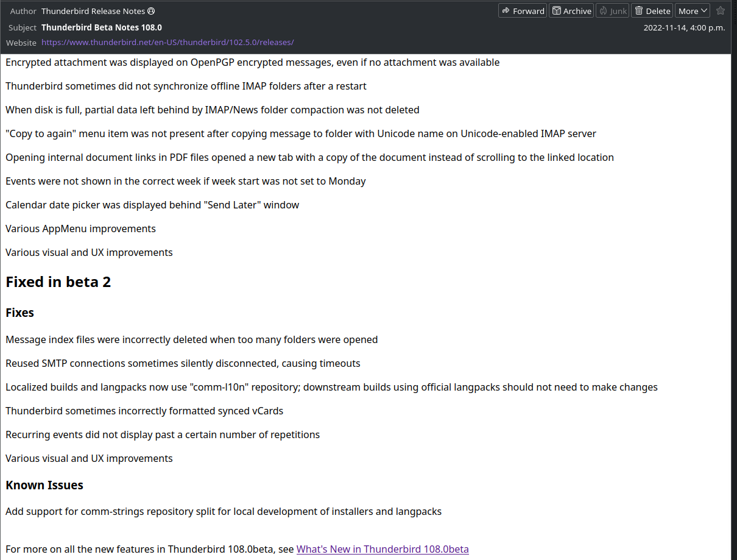Click the 'Known Issues' subheading
This screenshot has width=737, height=560.
click(x=44, y=485)
